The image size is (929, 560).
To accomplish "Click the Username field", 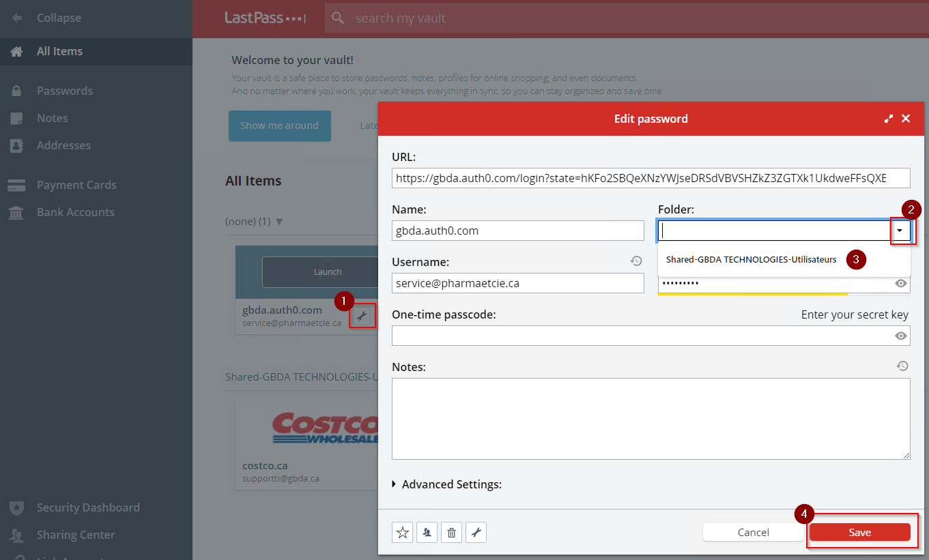I will tap(518, 283).
